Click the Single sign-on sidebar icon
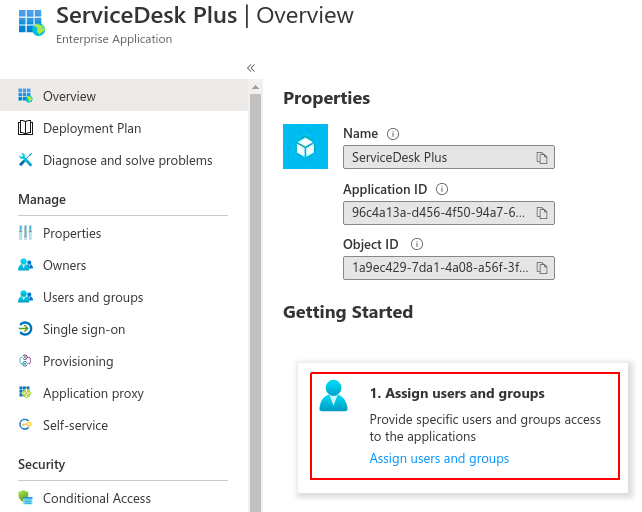The width and height of the screenshot is (642, 512). [26, 329]
